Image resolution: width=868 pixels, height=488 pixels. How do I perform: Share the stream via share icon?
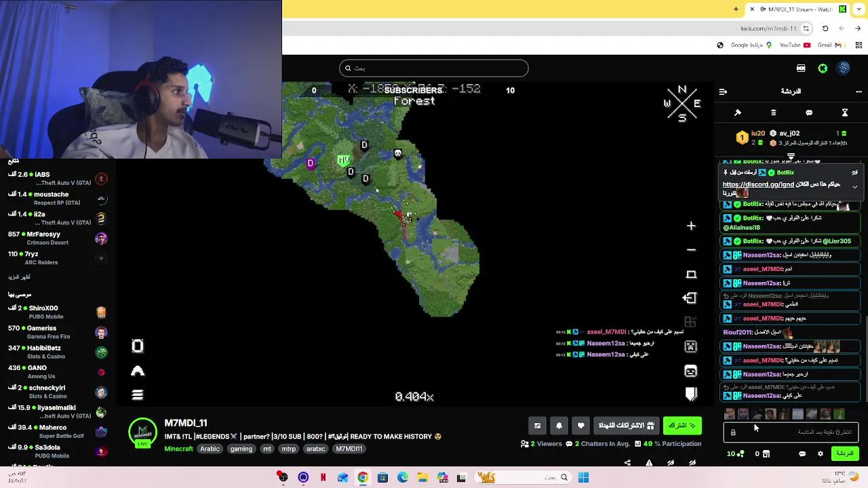click(x=627, y=464)
